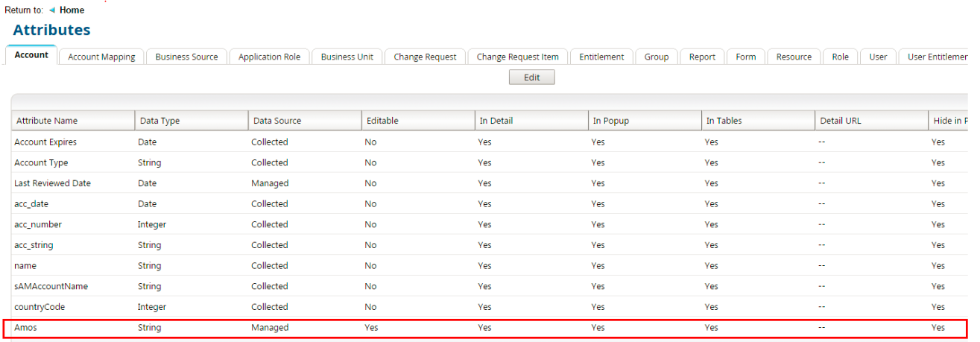
Task: Select the Change Request Item tab
Action: pyautogui.click(x=517, y=57)
